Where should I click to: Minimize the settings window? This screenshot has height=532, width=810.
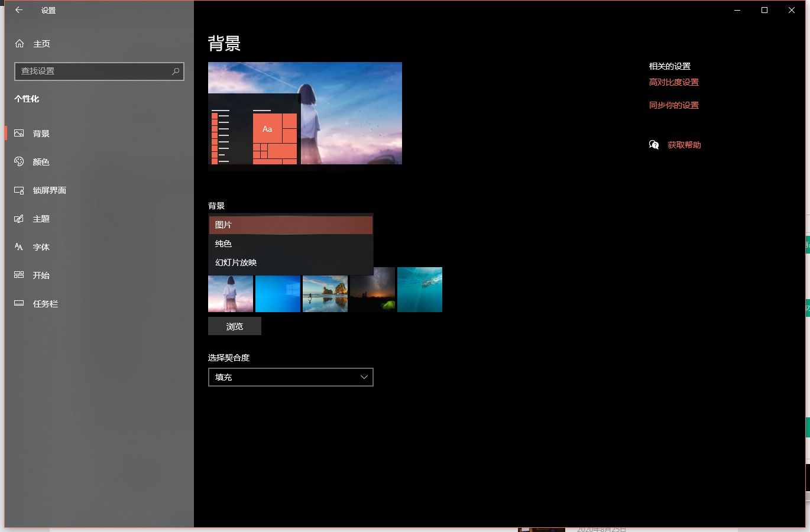coord(737,10)
